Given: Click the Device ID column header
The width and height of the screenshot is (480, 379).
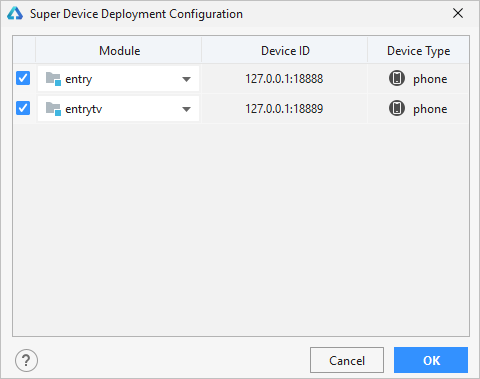Looking at the screenshot, I should click(285, 51).
